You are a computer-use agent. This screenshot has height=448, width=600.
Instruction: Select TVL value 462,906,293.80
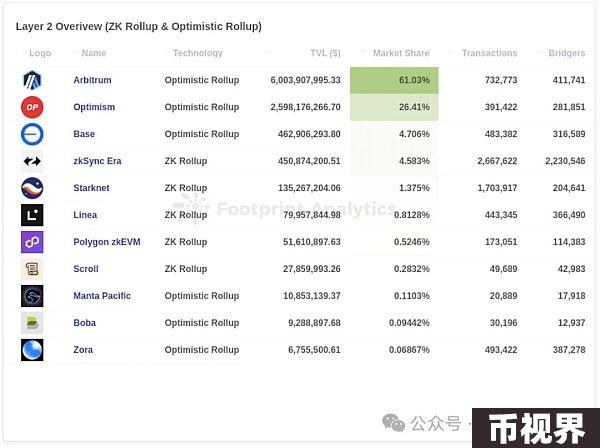tap(309, 134)
